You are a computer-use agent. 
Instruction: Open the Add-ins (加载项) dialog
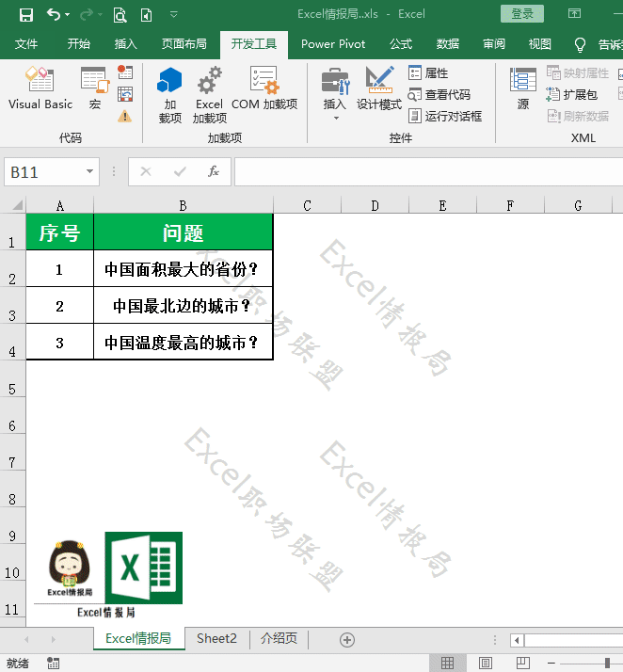point(169,94)
